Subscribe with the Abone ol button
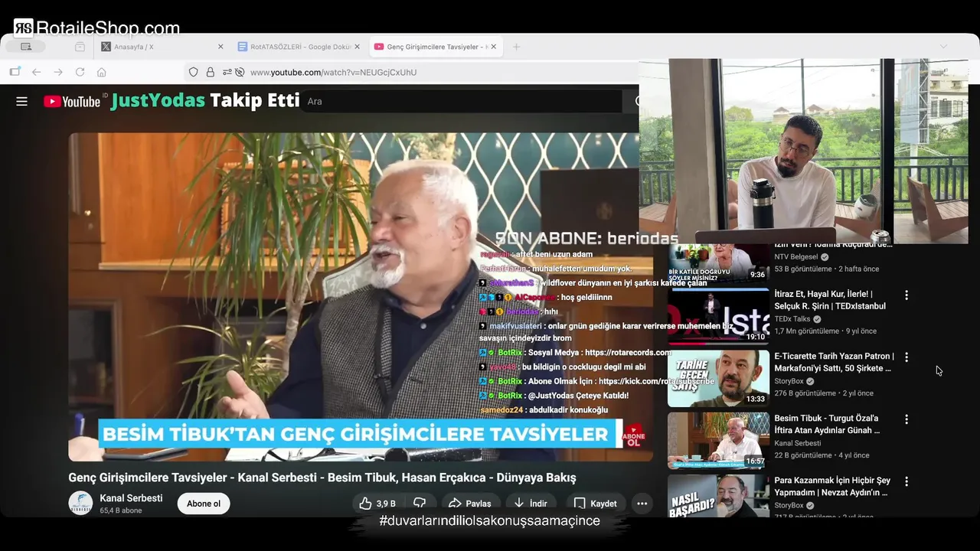Viewport: 980px width, 551px height. 204,504
